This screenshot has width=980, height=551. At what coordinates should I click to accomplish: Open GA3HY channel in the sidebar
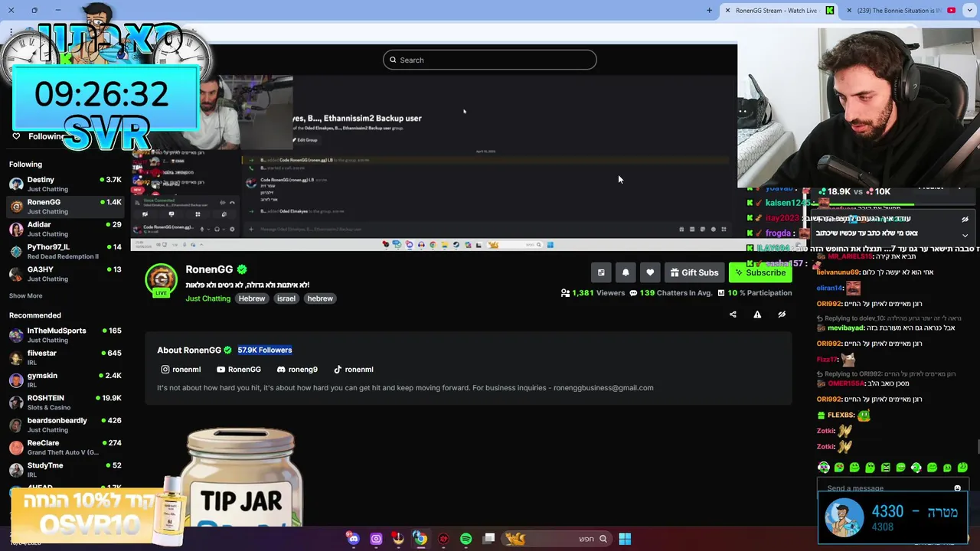(x=65, y=274)
